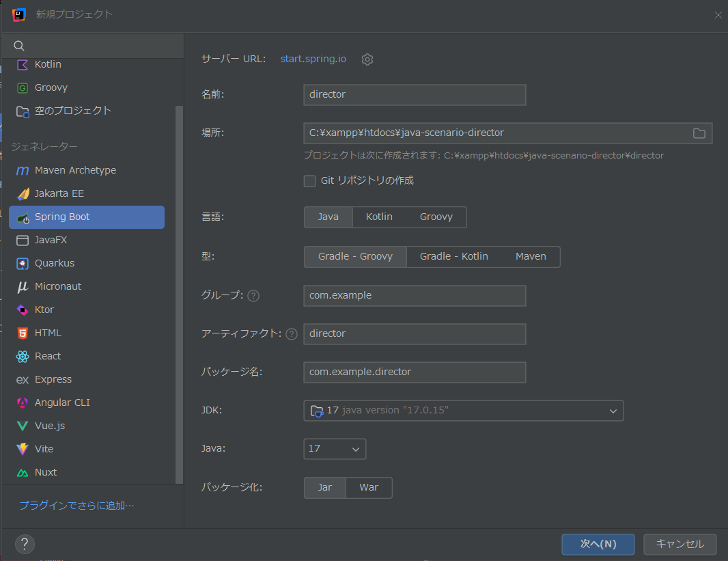Image resolution: width=728 pixels, height=561 pixels.
Task: Select Quarkus label in generator list
Action: click(55, 263)
